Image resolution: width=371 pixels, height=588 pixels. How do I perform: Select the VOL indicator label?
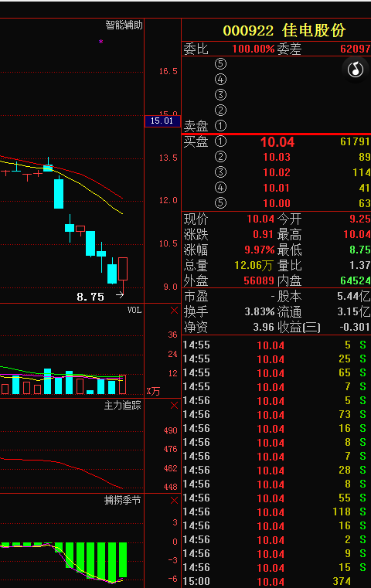click(x=134, y=310)
